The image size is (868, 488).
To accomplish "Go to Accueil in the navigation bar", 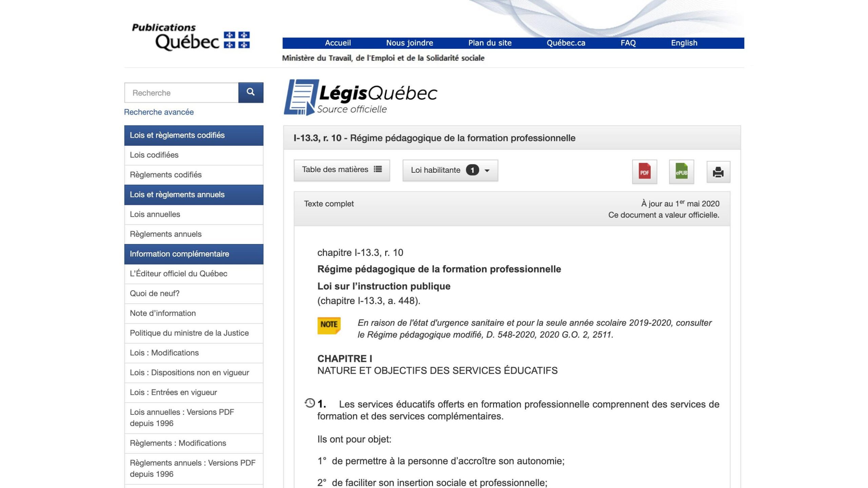I will (x=338, y=43).
